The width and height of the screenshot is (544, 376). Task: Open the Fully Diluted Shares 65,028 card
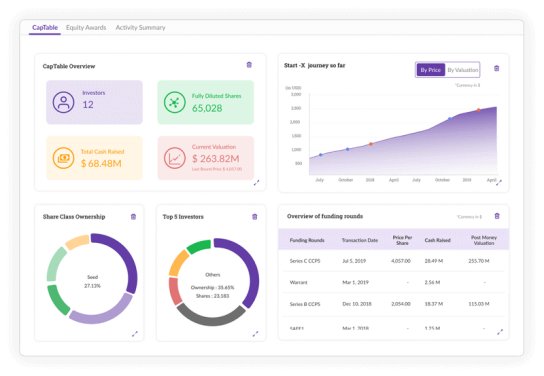point(206,102)
